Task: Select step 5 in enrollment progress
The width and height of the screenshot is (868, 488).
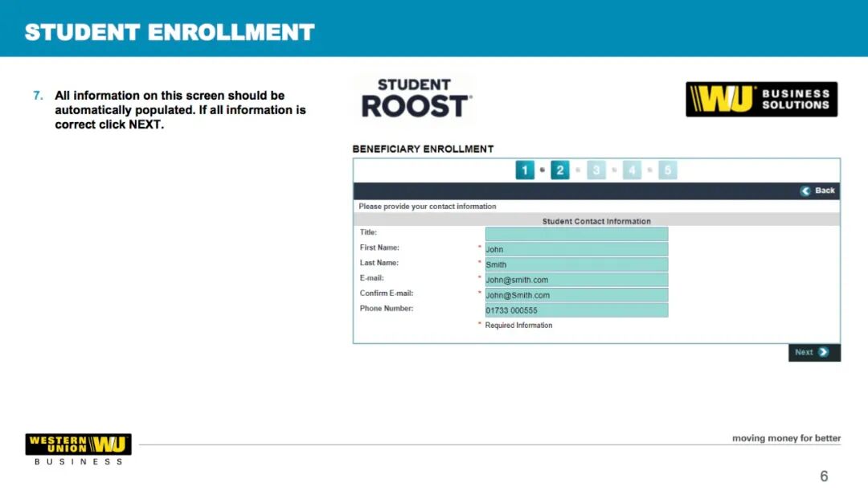Action: [668, 170]
